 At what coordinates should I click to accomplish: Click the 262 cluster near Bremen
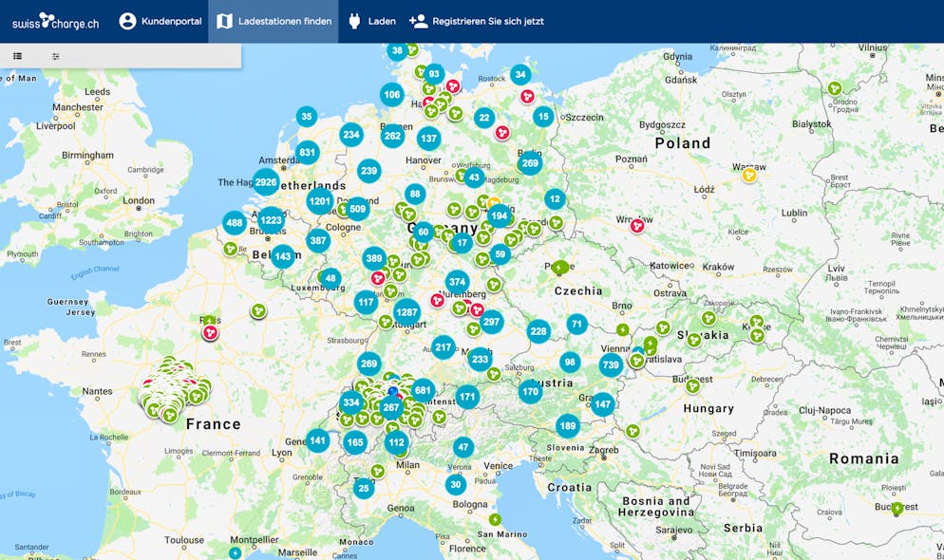tap(392, 136)
